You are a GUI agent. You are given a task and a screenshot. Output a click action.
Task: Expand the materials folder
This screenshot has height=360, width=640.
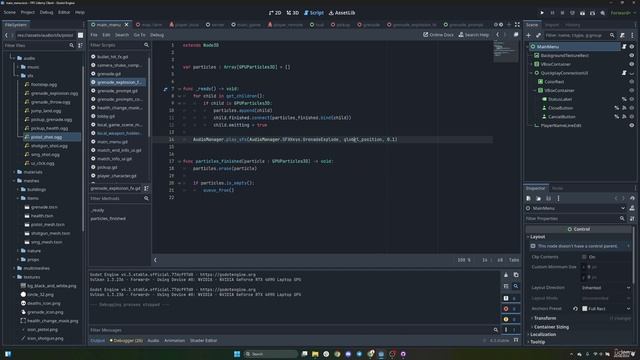tap(15, 172)
